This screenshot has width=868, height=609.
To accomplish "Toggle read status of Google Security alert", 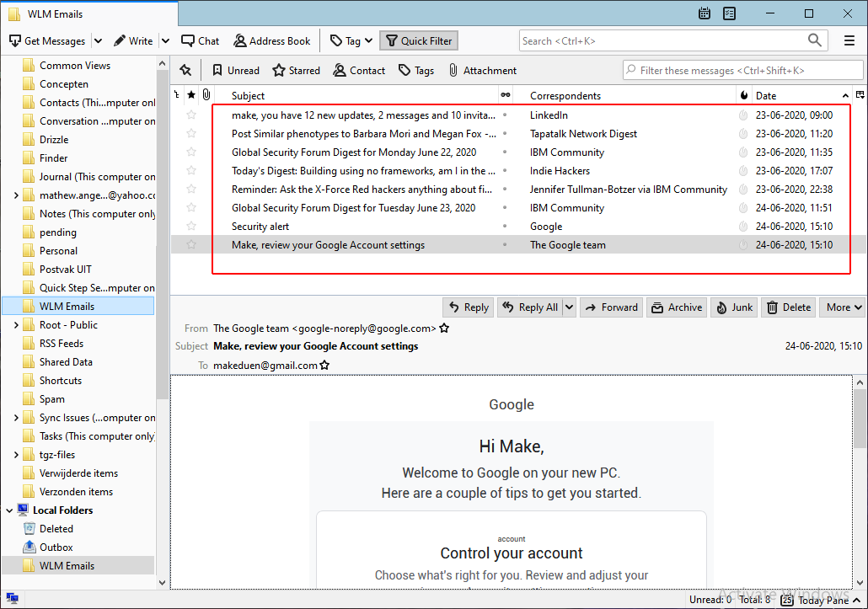I will click(x=505, y=227).
